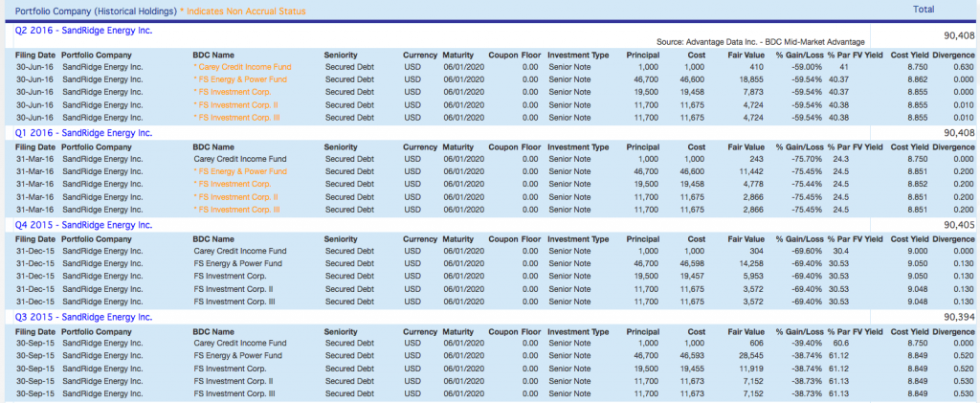Screen dimensions: 980x403
Task: Click fair value 243 in Q1 2016
Action: (x=758, y=159)
